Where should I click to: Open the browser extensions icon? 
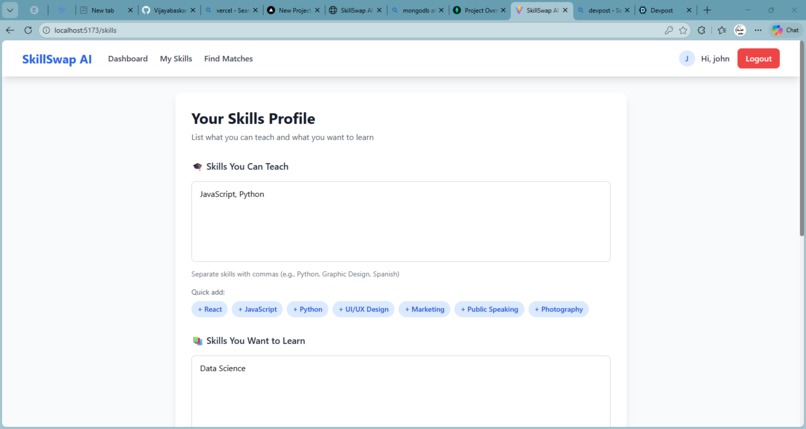point(701,30)
